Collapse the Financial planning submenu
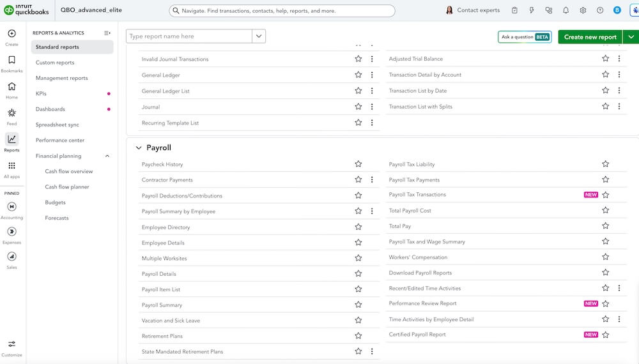639x364 pixels. 107,156
